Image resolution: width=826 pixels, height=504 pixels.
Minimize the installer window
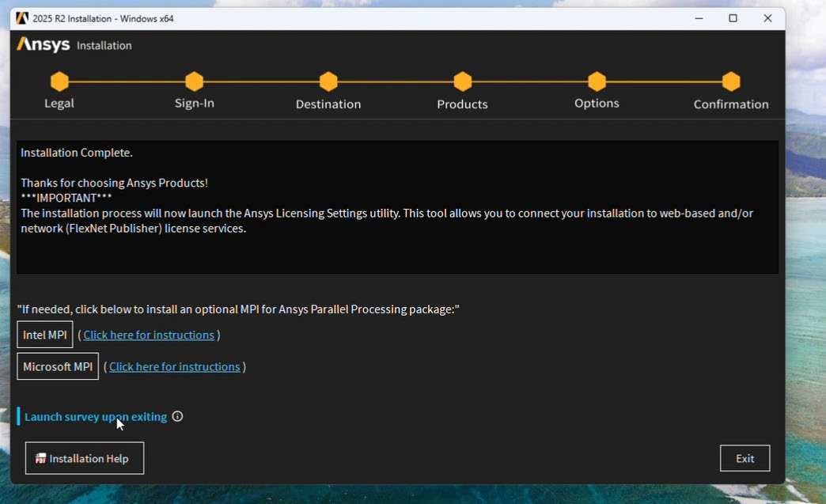tap(698, 18)
